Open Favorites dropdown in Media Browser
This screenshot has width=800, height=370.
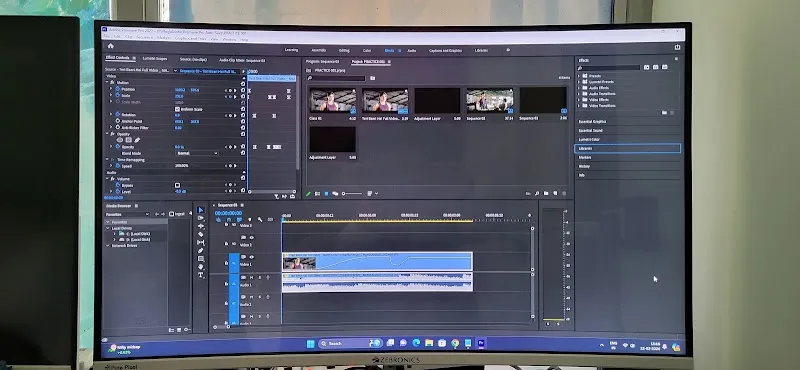coord(127,214)
